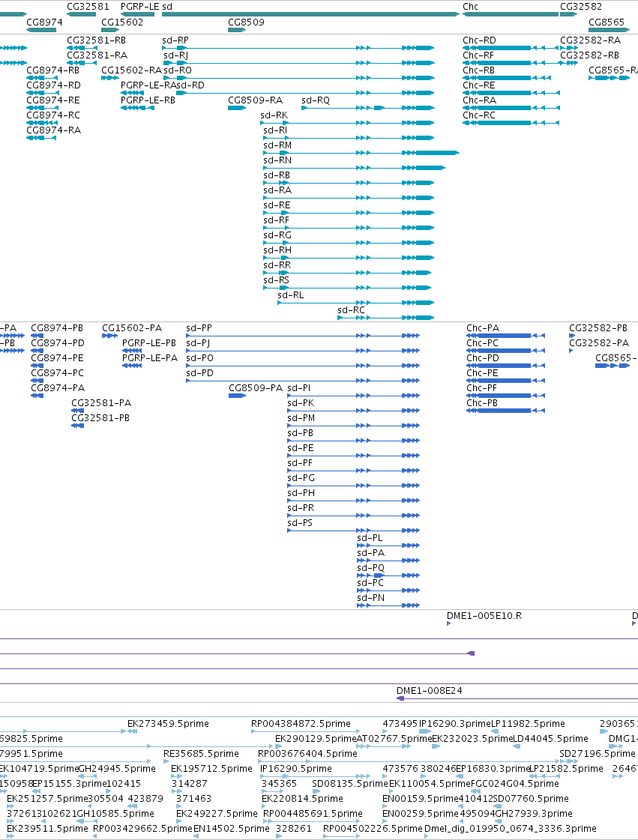
Task: Select the Chc gene bar
Action: point(511,14)
